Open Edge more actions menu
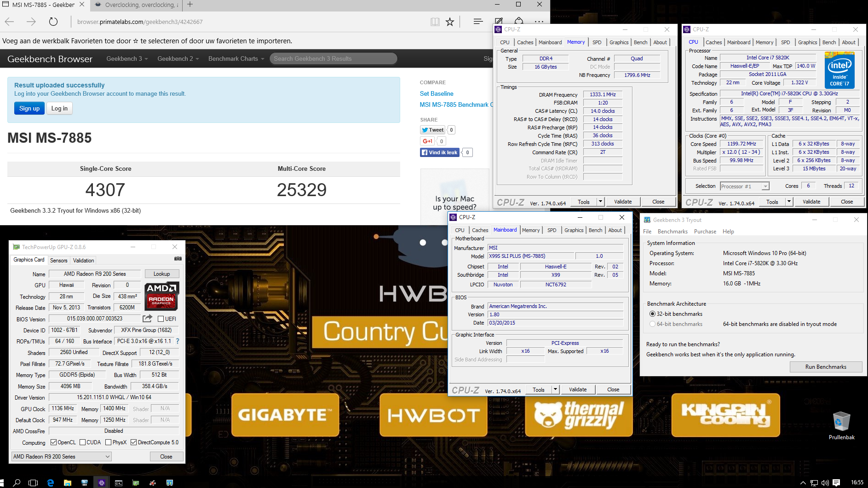868x488 pixels. tap(539, 22)
